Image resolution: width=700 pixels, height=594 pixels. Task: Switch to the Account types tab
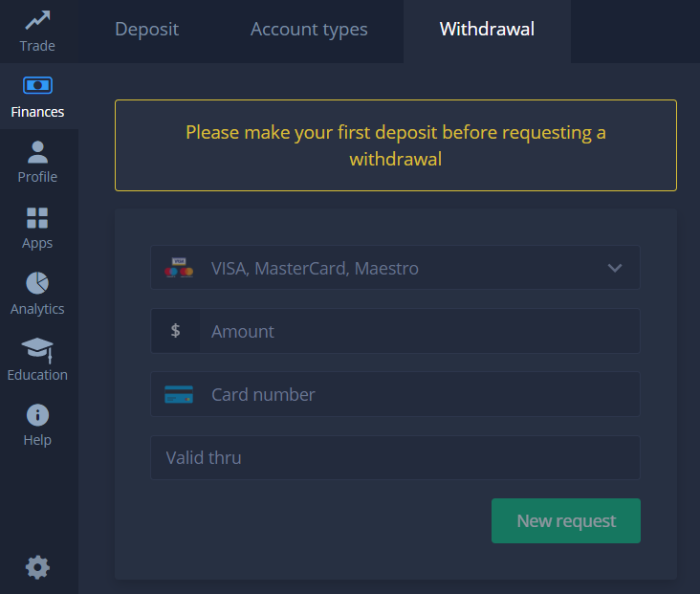coord(309,30)
